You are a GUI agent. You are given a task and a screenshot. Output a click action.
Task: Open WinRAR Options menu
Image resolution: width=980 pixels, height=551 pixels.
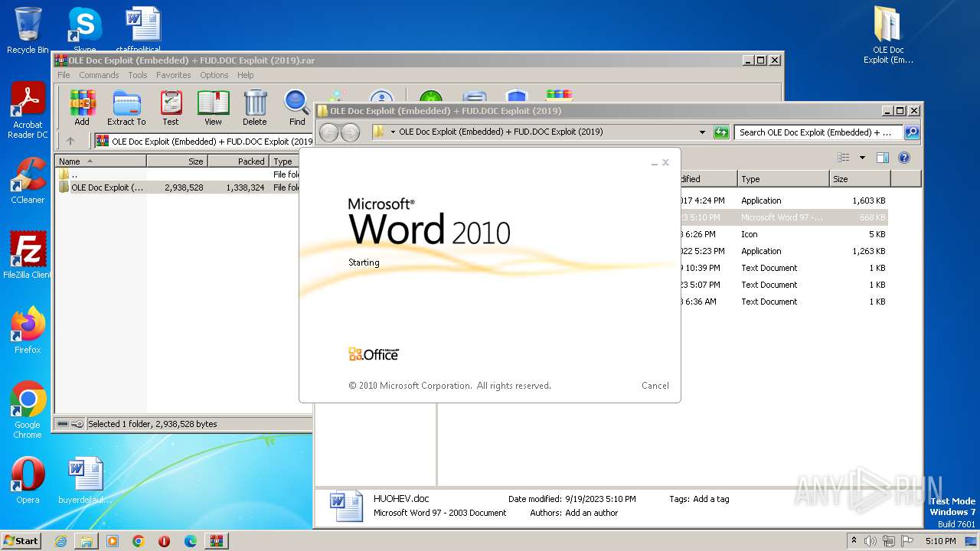[214, 75]
